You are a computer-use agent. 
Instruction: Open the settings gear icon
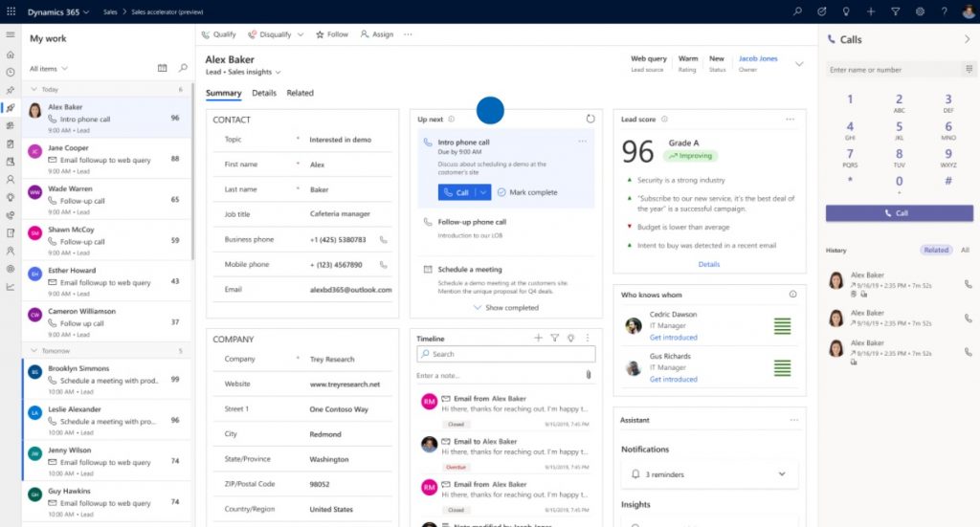tap(920, 11)
